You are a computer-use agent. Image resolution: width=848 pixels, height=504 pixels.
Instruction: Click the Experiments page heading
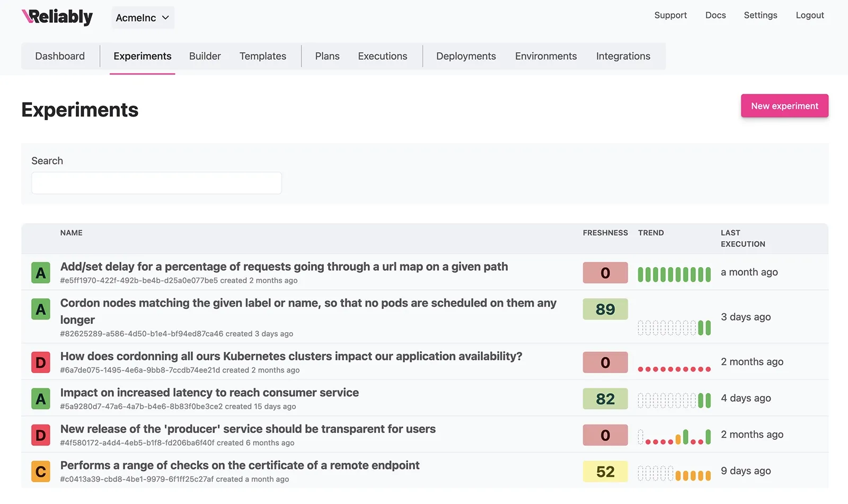pos(80,110)
